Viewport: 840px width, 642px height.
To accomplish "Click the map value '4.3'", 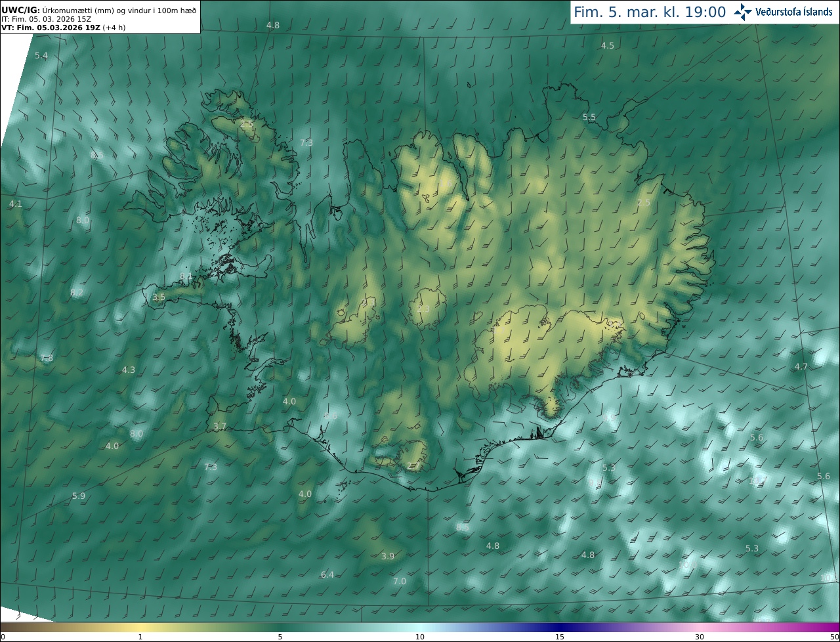I will [129, 370].
